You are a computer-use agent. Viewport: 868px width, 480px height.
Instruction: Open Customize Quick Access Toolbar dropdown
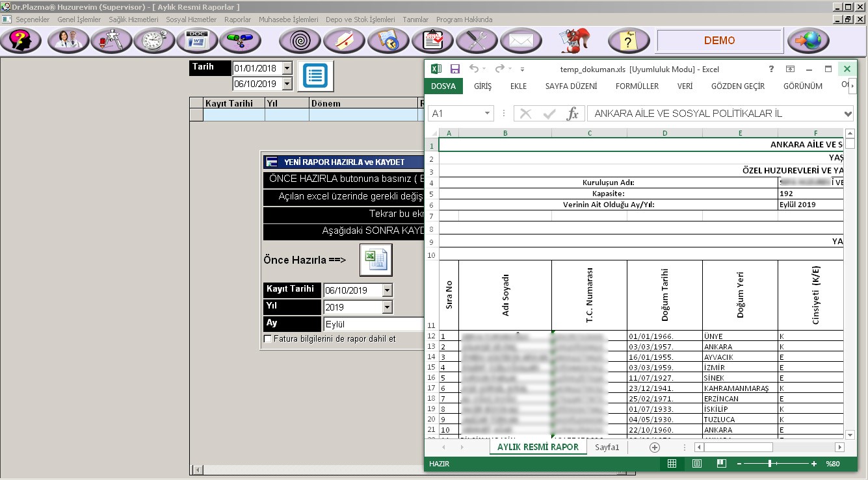tap(522, 69)
